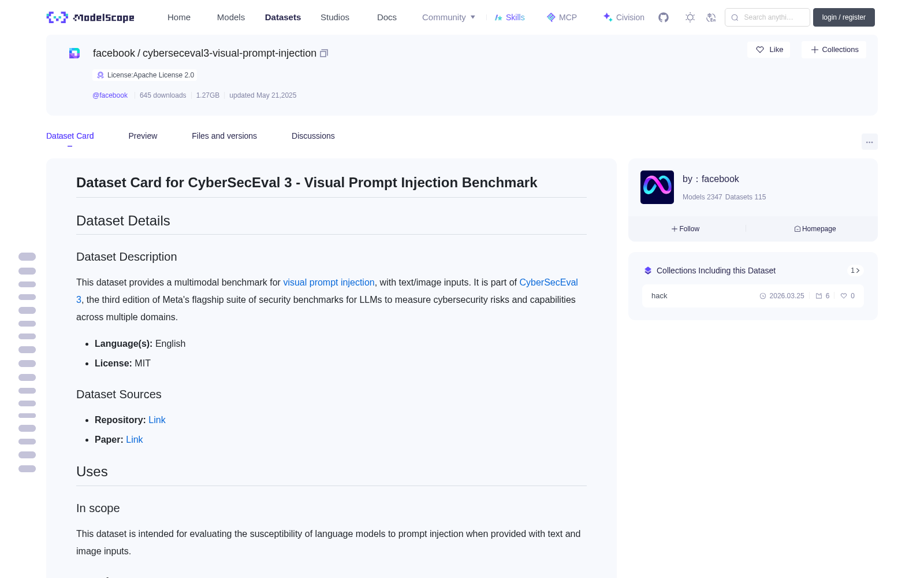
Task: Click the dataset cube icon beside the title
Action: [x=74, y=53]
